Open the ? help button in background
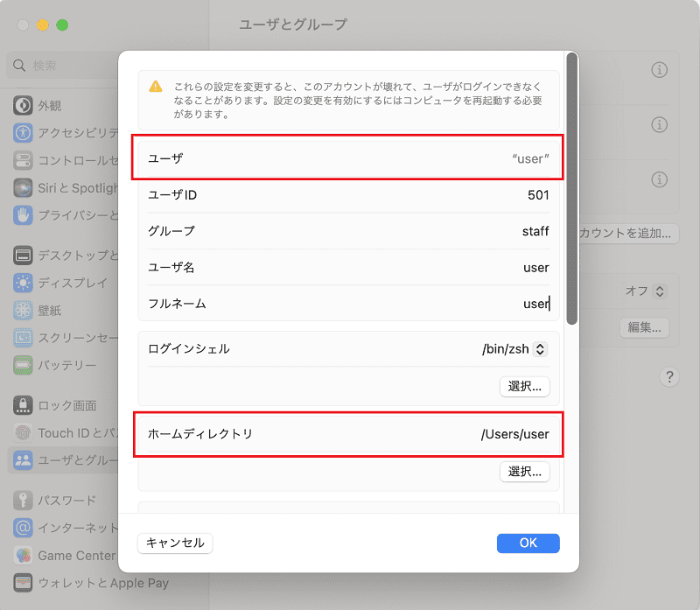Screen dimensions: 700x610 (x=669, y=377)
